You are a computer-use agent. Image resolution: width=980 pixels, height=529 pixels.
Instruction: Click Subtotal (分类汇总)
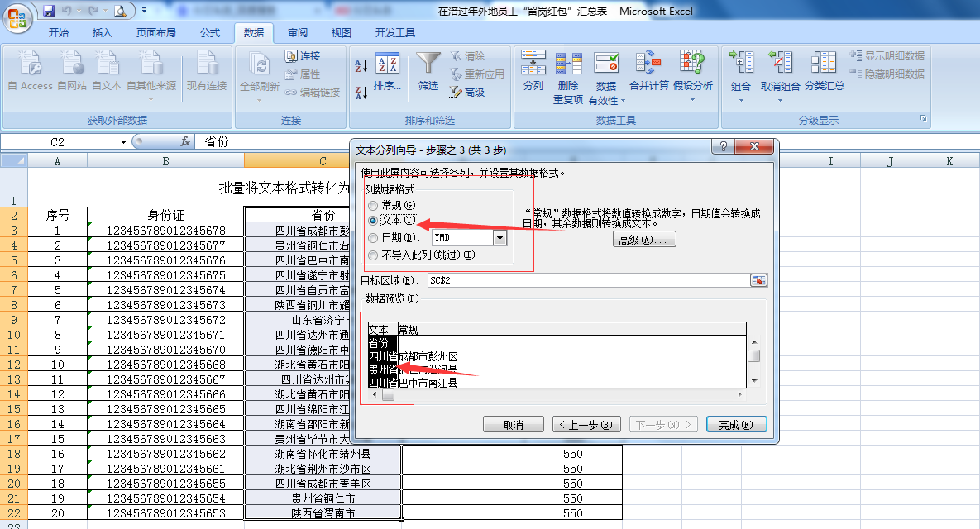point(825,70)
